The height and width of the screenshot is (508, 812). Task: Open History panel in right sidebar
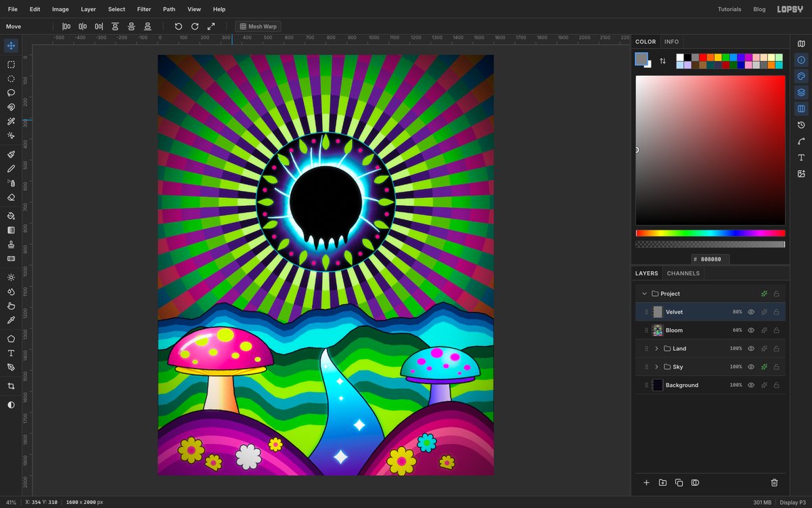pyautogui.click(x=801, y=125)
